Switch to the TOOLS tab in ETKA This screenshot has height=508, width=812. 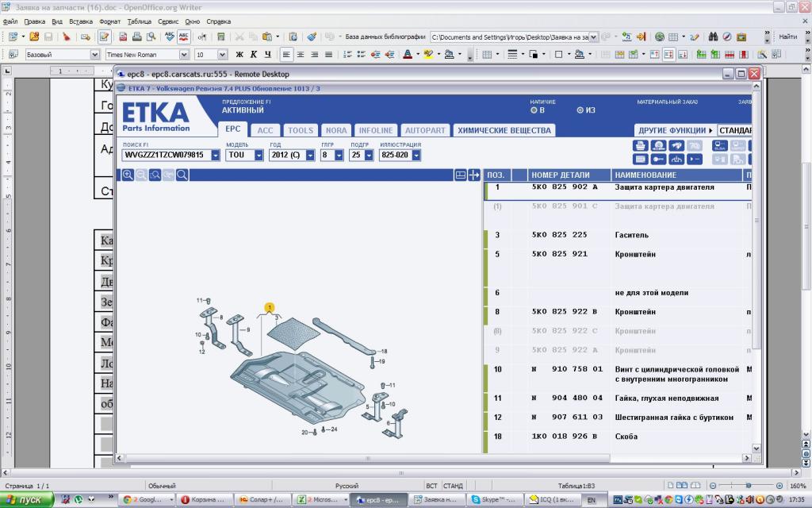pyautogui.click(x=301, y=131)
